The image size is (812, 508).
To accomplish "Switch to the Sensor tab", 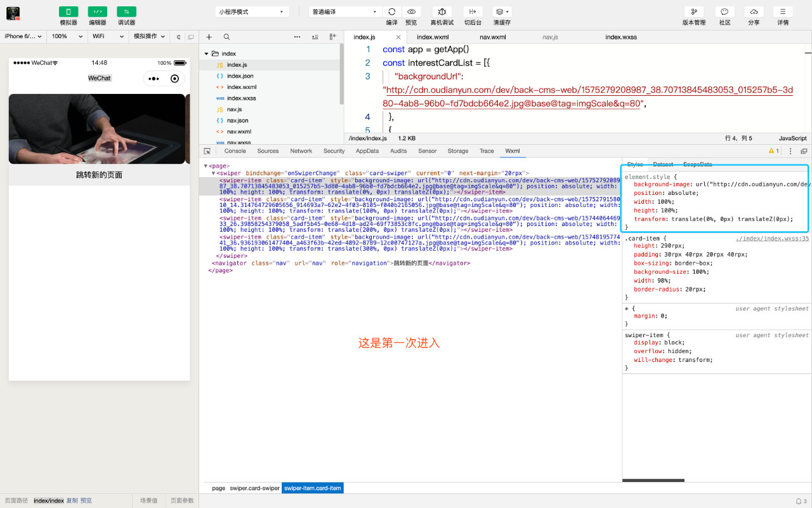I will [x=428, y=151].
